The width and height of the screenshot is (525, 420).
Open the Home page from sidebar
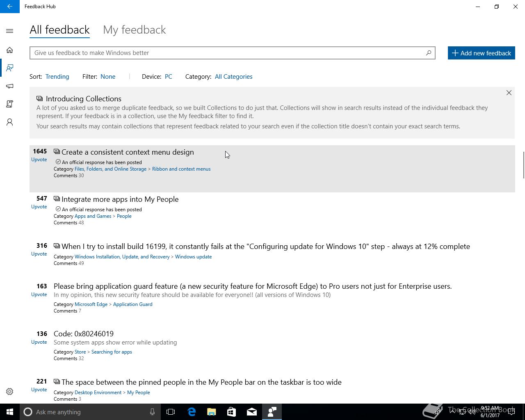[10, 50]
